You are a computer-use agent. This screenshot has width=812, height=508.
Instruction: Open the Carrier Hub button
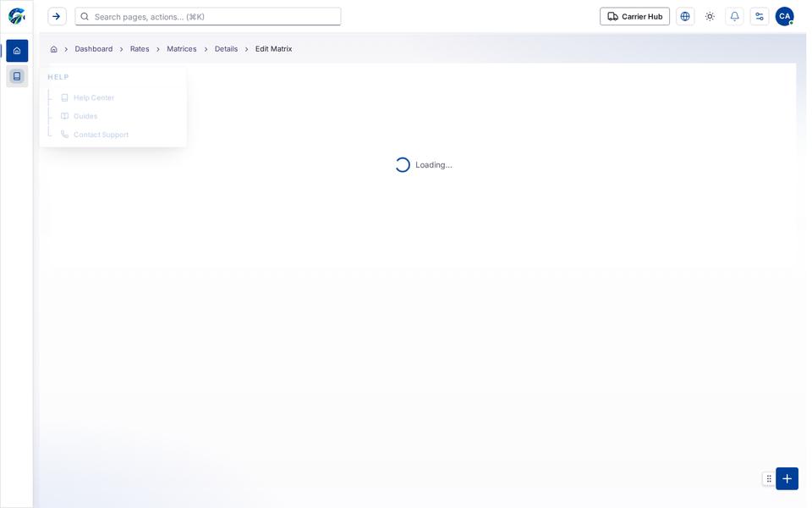pos(635,17)
